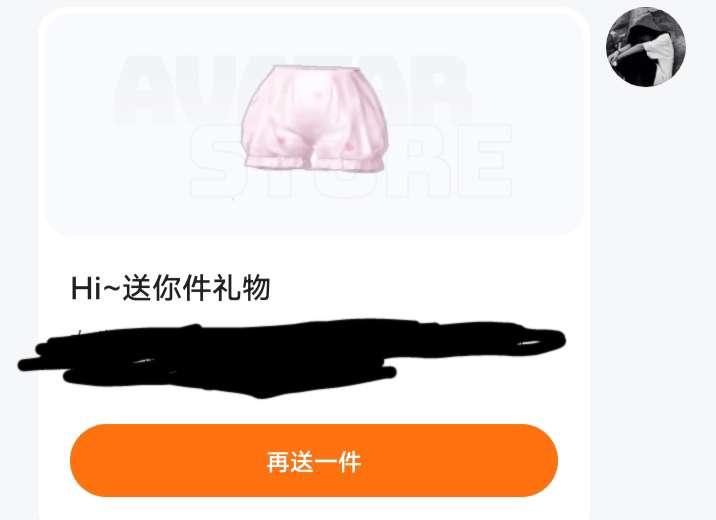Click the faded AVATAR watermark word
This screenshot has height=520, width=716.
click(x=292, y=90)
